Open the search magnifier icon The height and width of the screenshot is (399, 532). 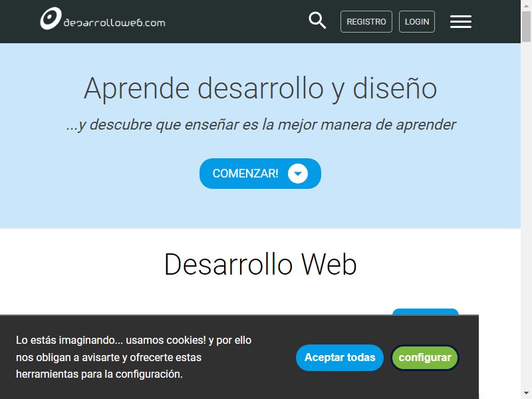pyautogui.click(x=317, y=21)
